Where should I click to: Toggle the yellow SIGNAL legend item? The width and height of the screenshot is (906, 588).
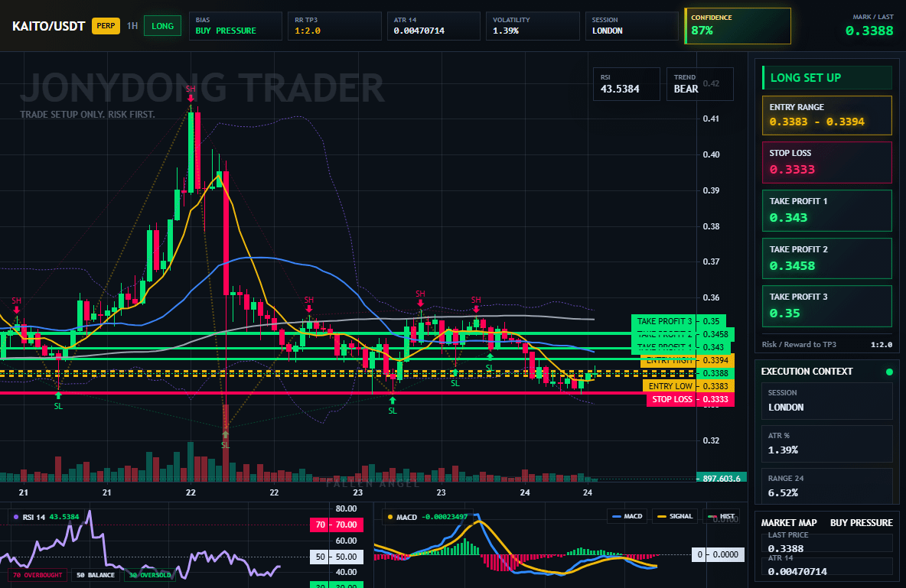[674, 516]
